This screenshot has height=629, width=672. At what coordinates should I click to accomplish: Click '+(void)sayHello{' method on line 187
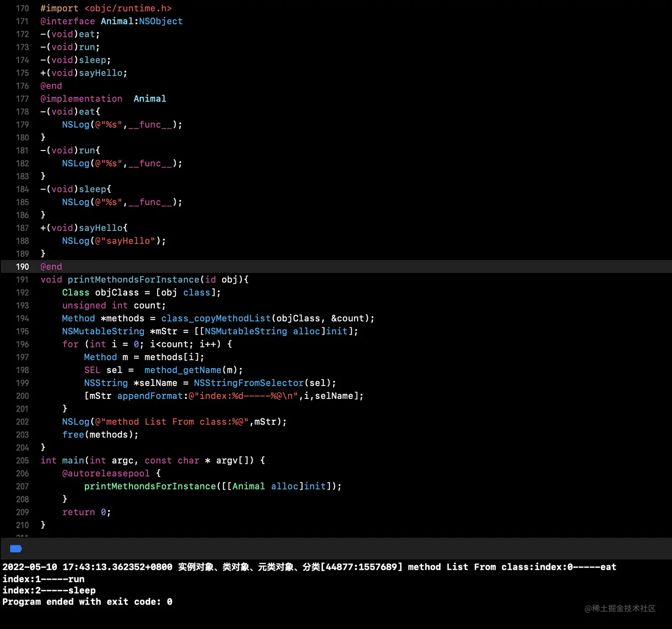click(84, 228)
